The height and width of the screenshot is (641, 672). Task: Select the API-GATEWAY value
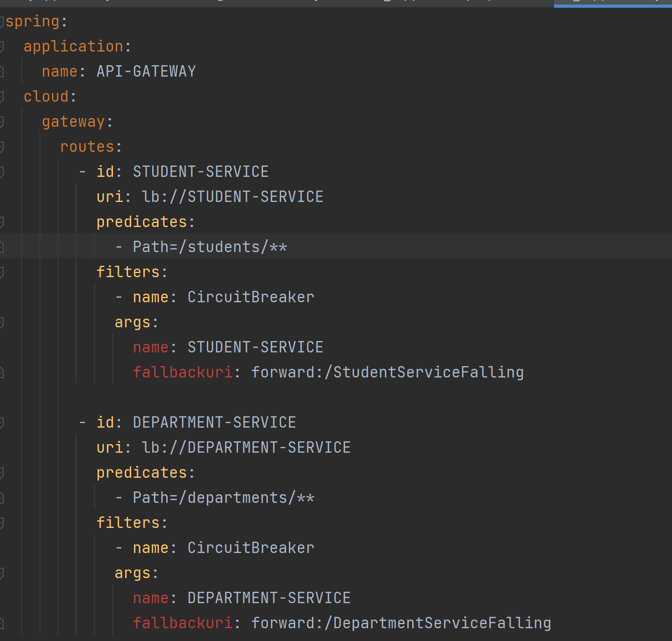[x=146, y=72]
